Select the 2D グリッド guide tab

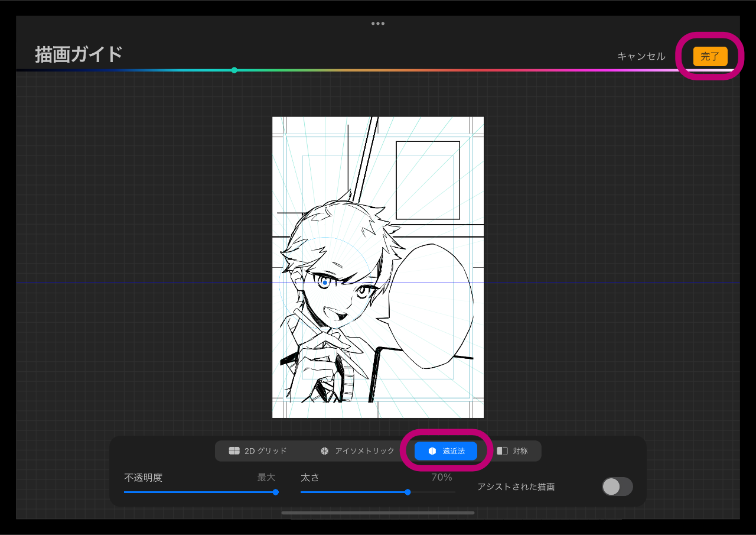pyautogui.click(x=258, y=451)
